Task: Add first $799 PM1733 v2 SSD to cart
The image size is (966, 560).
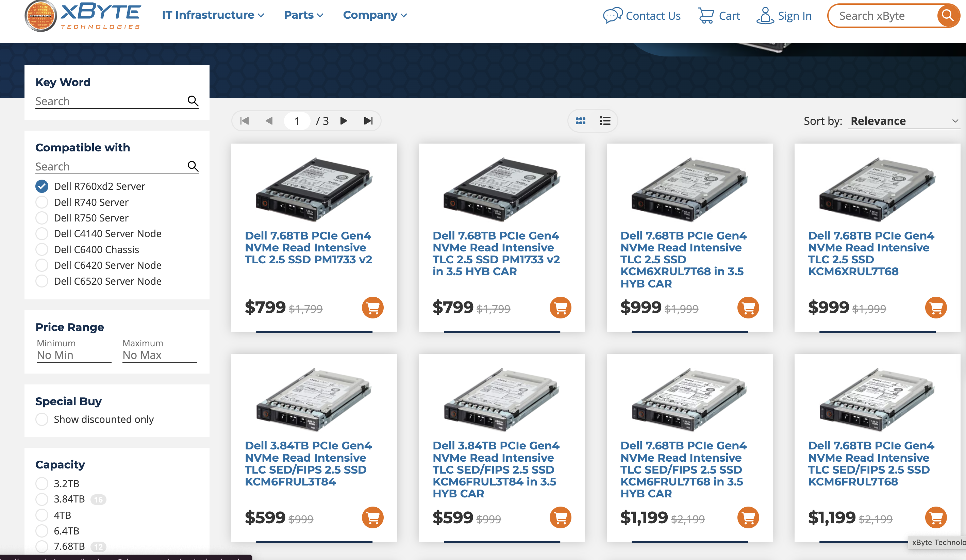Action: click(x=372, y=308)
